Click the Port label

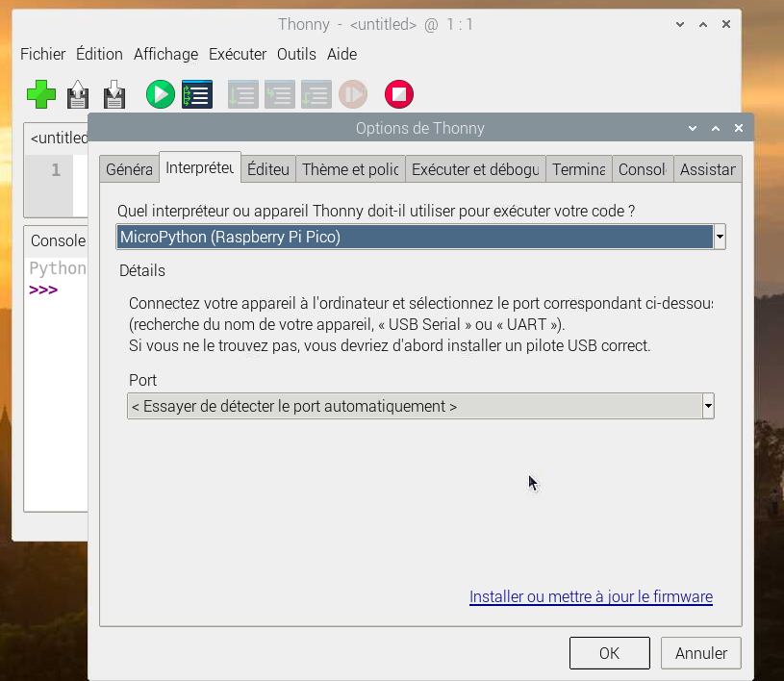click(x=142, y=380)
